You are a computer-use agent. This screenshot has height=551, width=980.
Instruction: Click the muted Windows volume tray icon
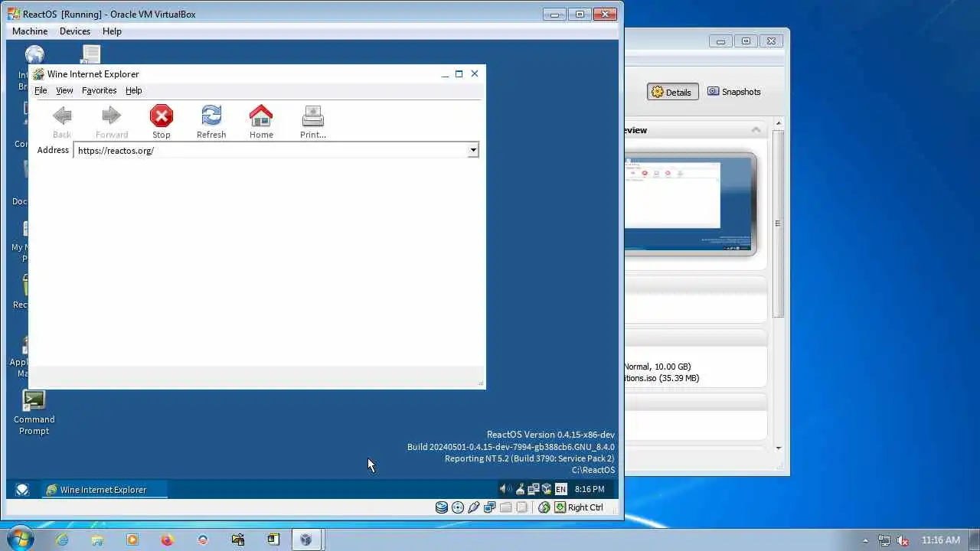click(903, 540)
